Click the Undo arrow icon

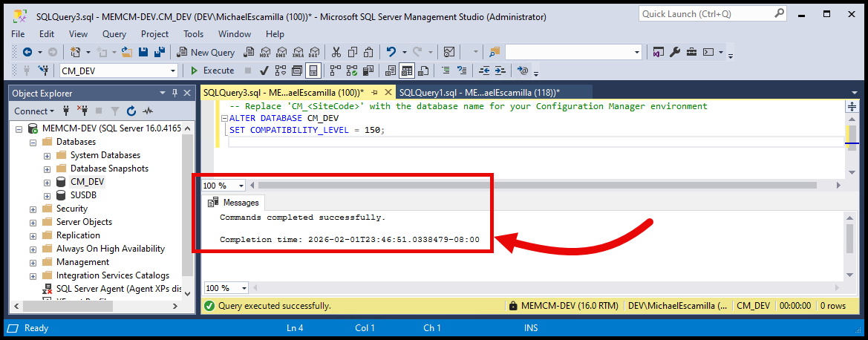[x=391, y=52]
